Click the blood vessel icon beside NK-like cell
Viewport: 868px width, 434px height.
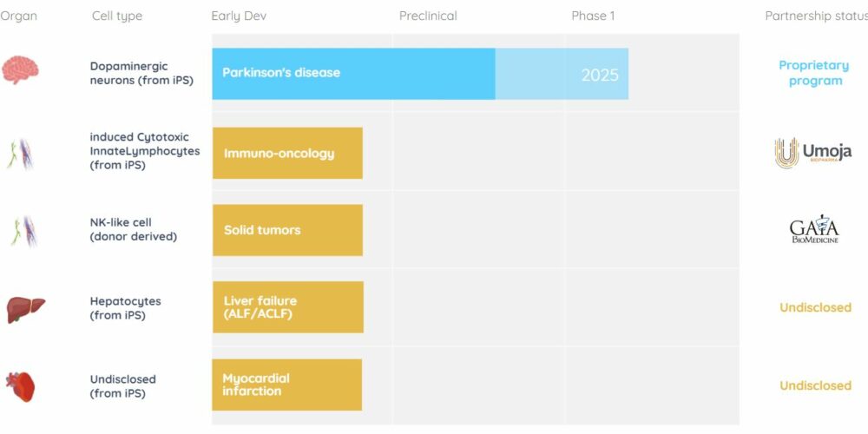tap(23, 231)
